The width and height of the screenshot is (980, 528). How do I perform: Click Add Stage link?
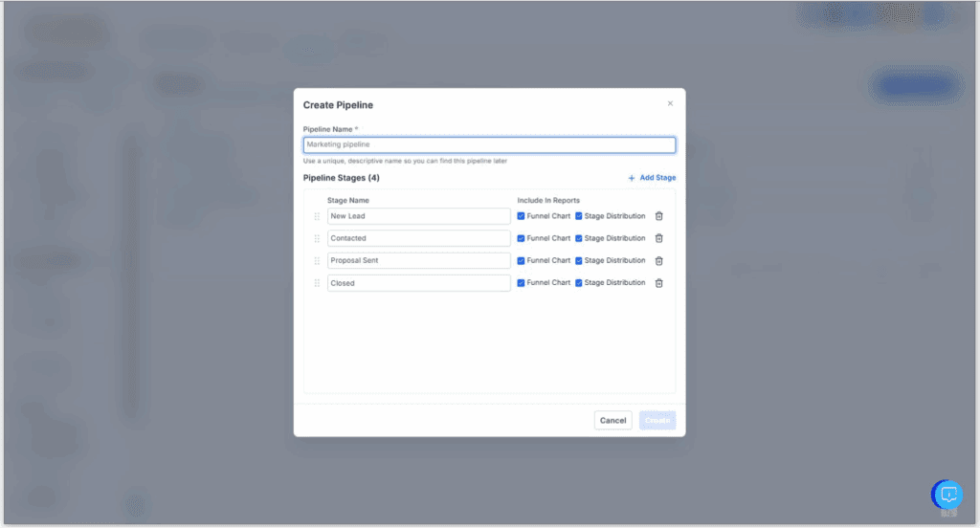tap(652, 178)
